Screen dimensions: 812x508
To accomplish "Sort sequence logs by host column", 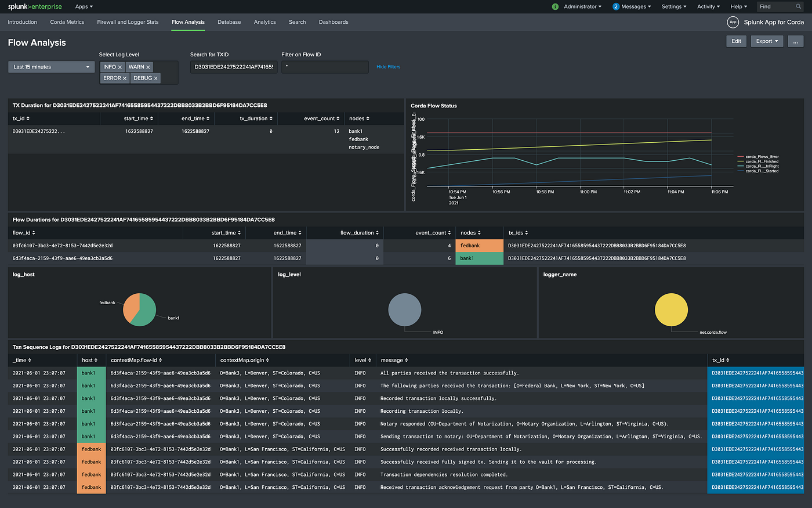I will [x=90, y=361].
